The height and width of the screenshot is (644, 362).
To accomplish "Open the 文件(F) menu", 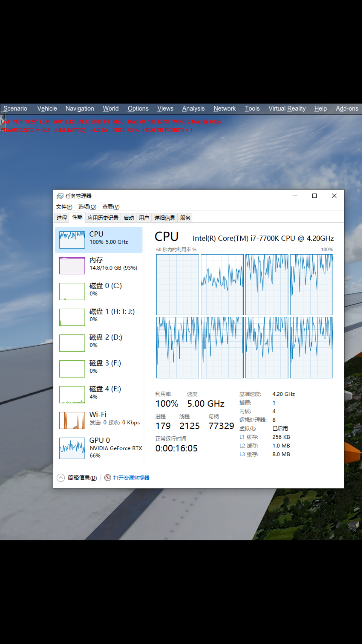I will coord(64,207).
